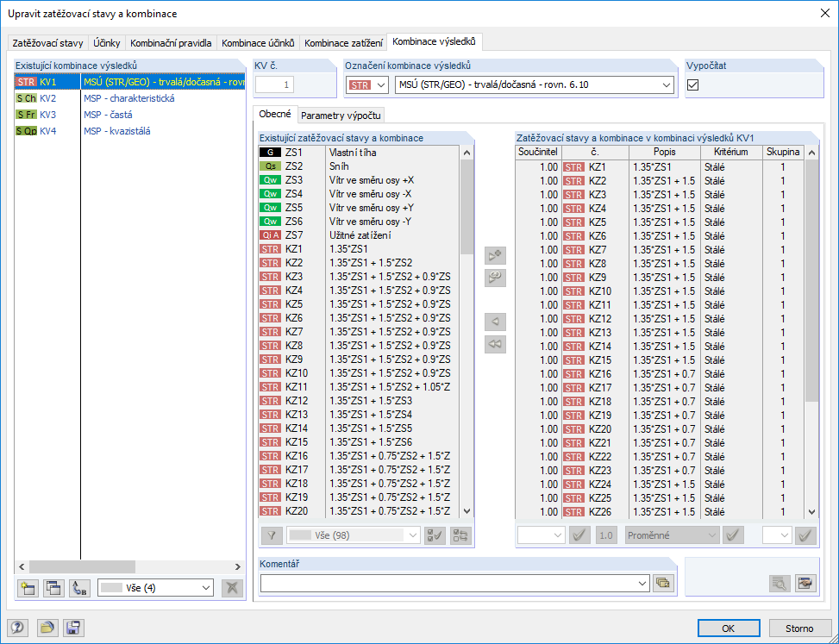Select KV3 MSP - častá row
The height and width of the screenshot is (644, 839).
(130, 115)
